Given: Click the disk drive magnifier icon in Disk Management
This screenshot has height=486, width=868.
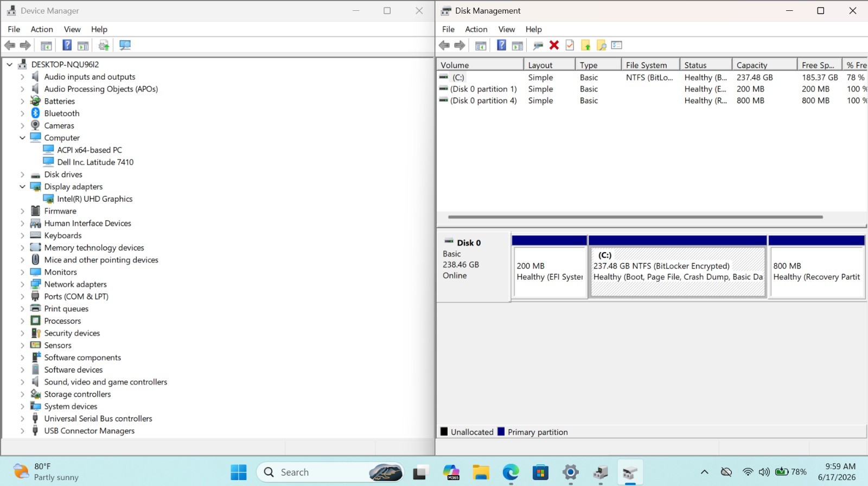Looking at the screenshot, I should tap(538, 46).
